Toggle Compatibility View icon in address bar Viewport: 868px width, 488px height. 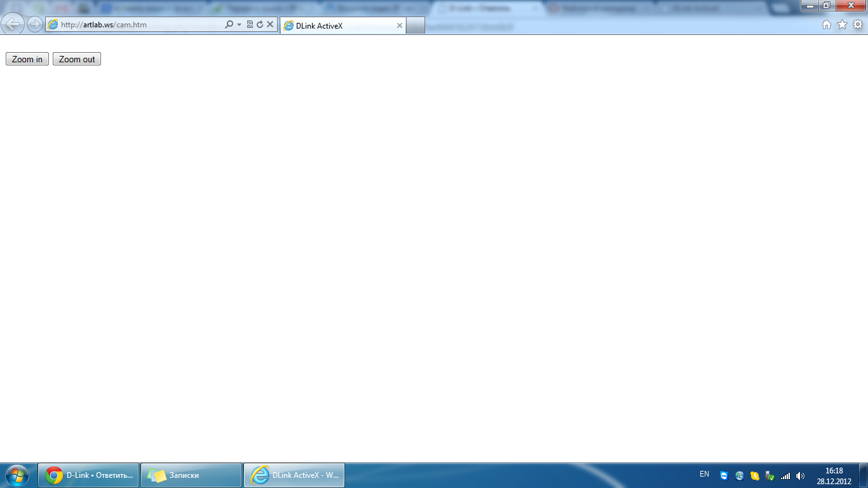point(250,25)
